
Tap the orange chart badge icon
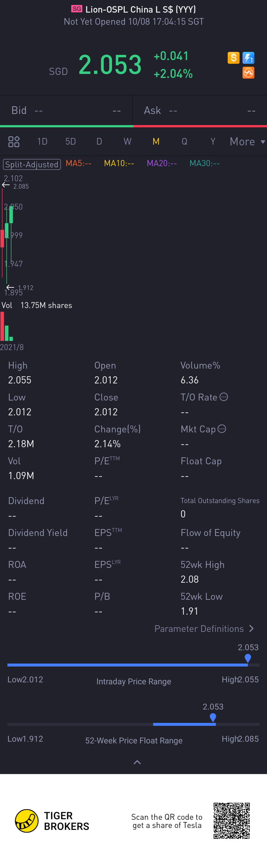point(248,72)
